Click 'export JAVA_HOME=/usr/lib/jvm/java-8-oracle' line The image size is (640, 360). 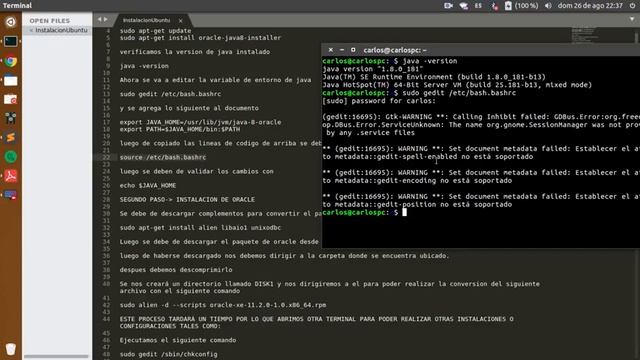[x=200, y=122]
